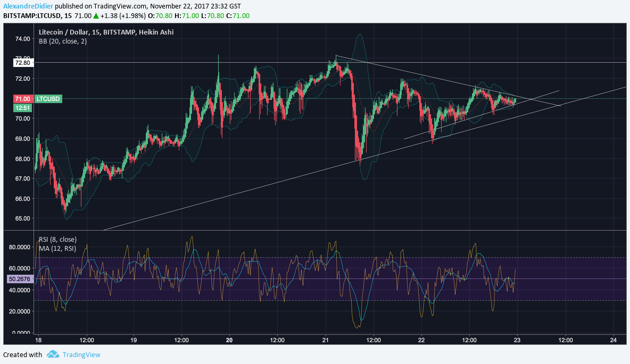
Task: Click the 72.80 horizontal line price label
Action: pyautogui.click(x=22, y=63)
